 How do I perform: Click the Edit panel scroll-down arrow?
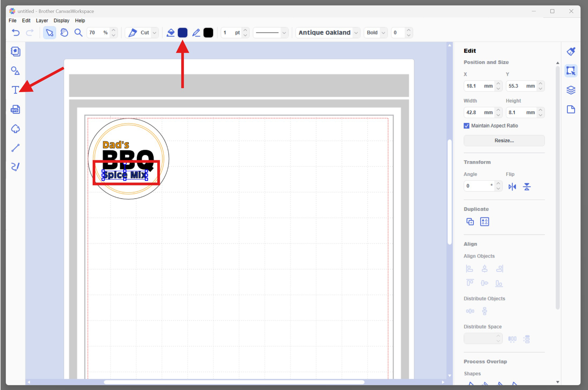click(557, 382)
